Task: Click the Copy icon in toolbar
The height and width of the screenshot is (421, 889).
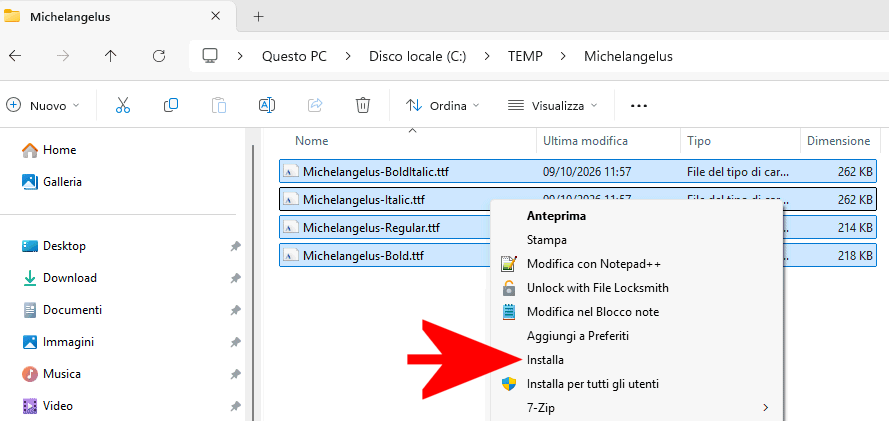Action: [171, 105]
